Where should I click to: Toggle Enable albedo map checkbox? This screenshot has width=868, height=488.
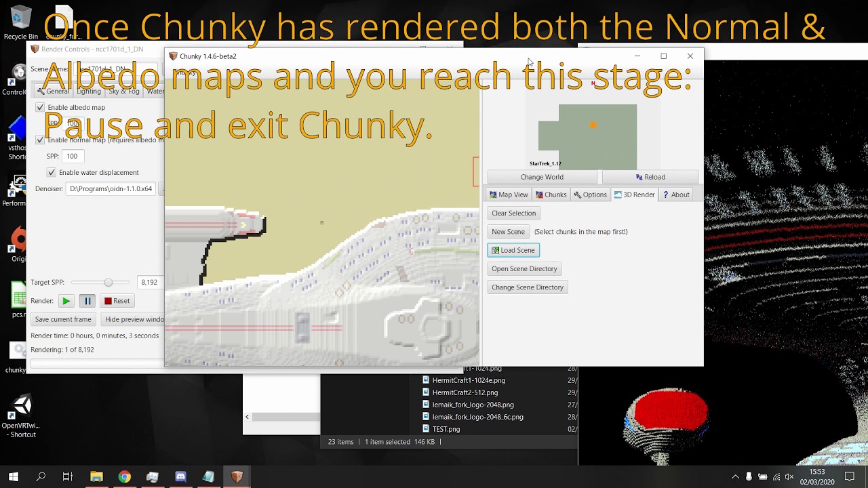(40, 107)
